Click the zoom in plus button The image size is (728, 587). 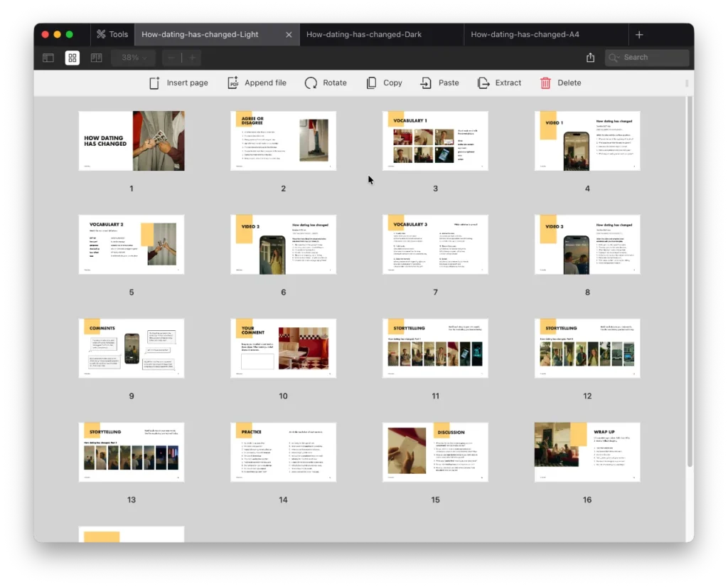191,58
